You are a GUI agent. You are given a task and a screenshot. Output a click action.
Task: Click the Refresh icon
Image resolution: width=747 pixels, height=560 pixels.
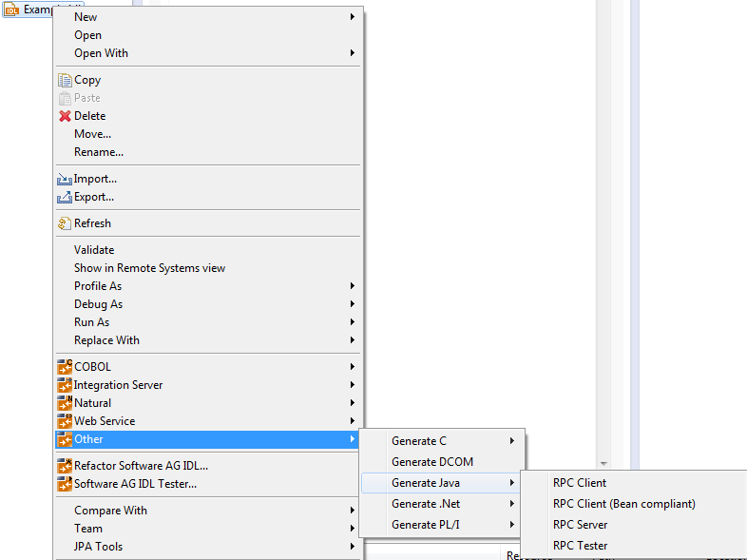pos(65,223)
